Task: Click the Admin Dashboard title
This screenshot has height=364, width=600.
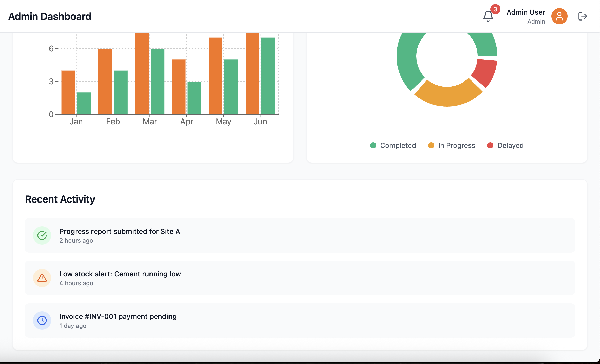Action: pyautogui.click(x=50, y=16)
